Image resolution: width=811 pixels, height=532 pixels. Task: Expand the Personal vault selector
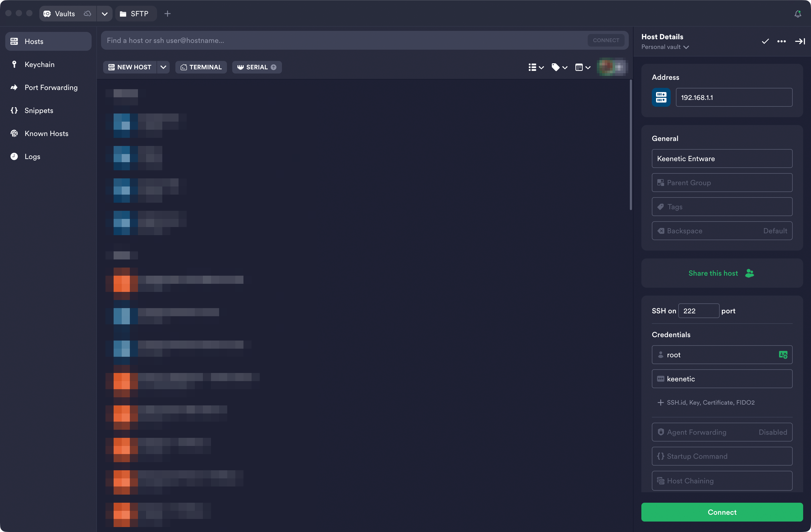pos(665,47)
